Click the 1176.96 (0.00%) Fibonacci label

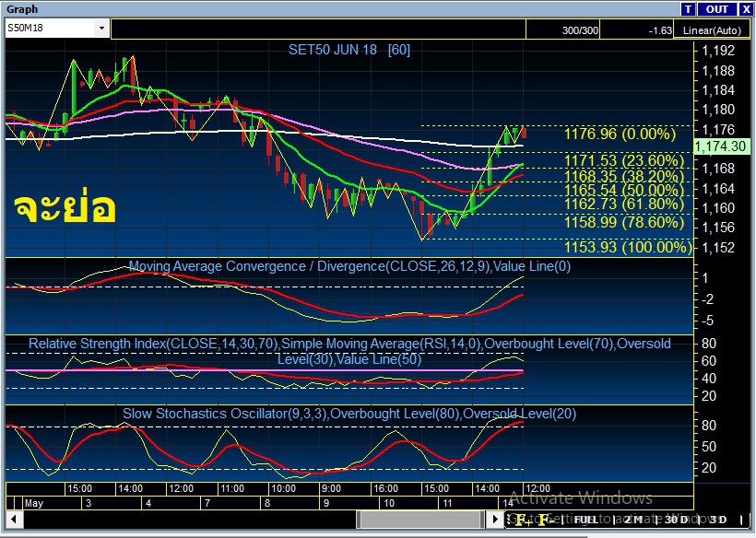(620, 134)
